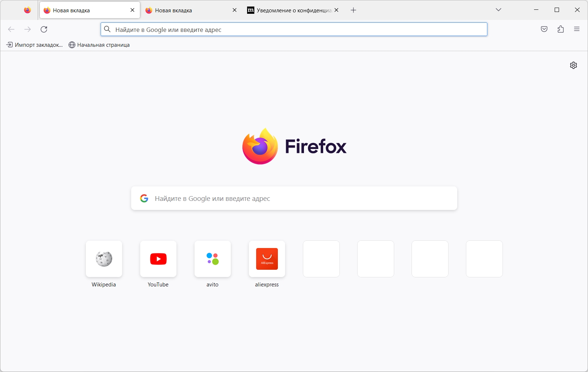Close the Firefox window

tap(577, 10)
